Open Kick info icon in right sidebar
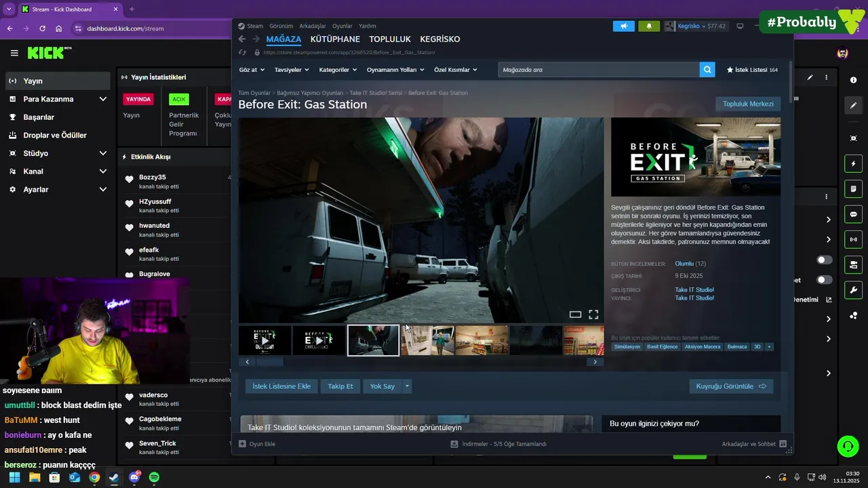Image resolution: width=868 pixels, height=488 pixels. point(853,80)
